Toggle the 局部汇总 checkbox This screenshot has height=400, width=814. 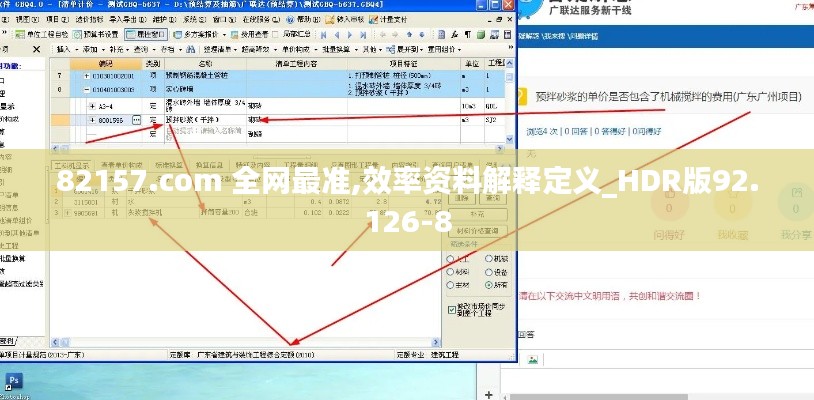[x=276, y=35]
